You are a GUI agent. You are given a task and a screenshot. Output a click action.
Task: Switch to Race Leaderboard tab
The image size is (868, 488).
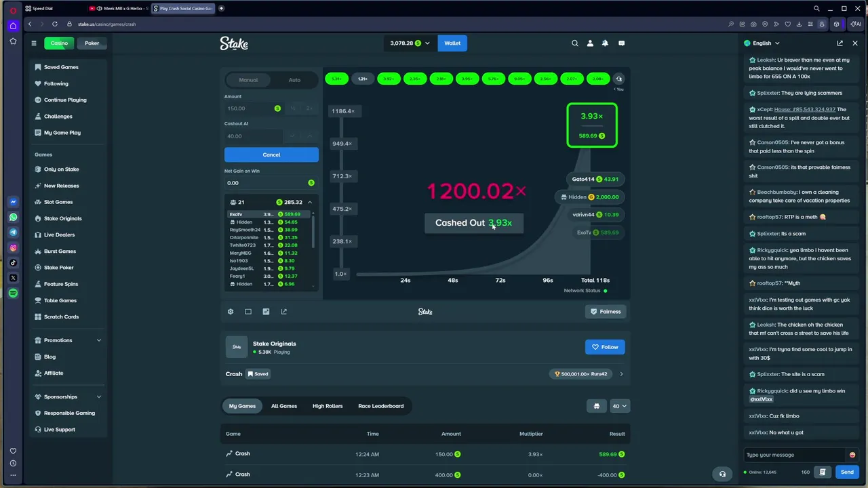tap(381, 406)
